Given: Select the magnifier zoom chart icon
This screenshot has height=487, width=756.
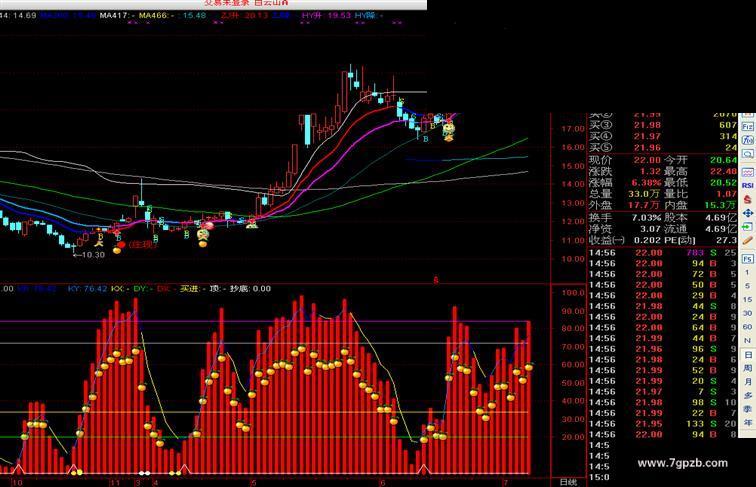Looking at the screenshot, I should (x=747, y=154).
